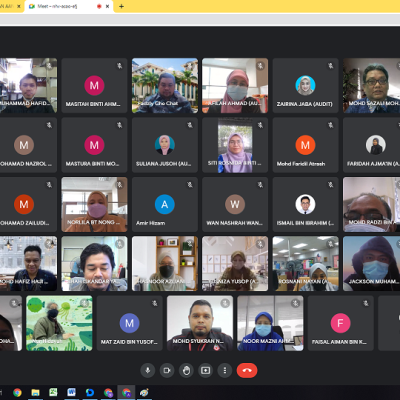Click the muted mic icon on Mastura Binti's tile
The width and height of the screenshot is (400, 400).
coord(120,125)
